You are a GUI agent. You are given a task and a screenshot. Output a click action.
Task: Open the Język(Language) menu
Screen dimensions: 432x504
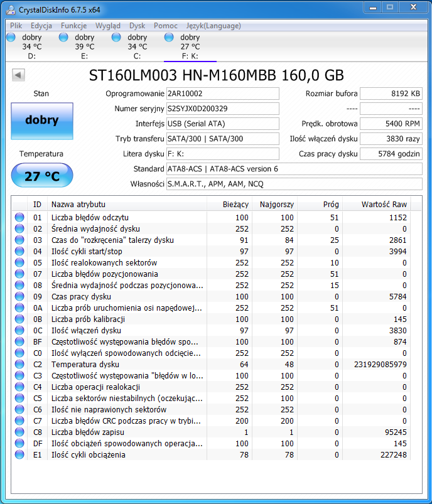(x=213, y=26)
